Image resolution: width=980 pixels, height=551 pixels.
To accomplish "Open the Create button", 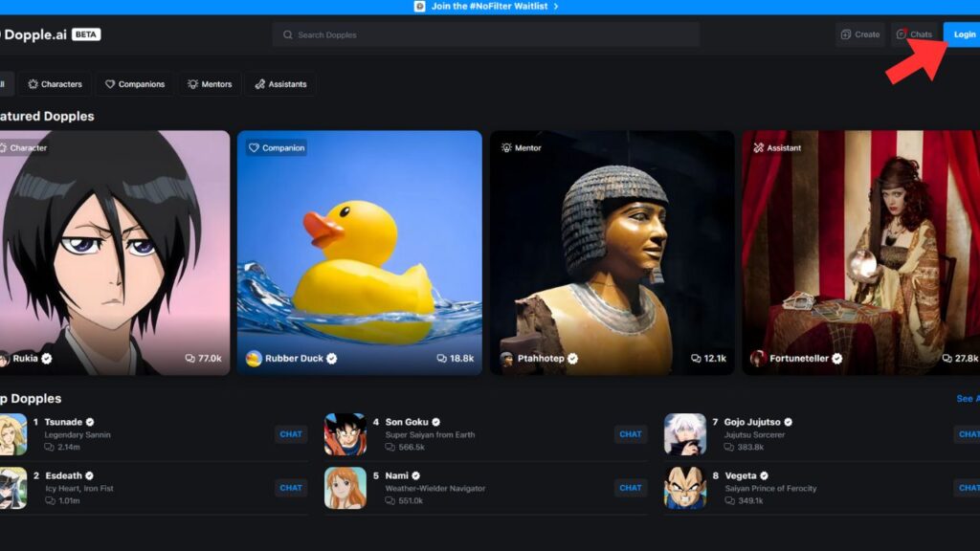I will [860, 34].
